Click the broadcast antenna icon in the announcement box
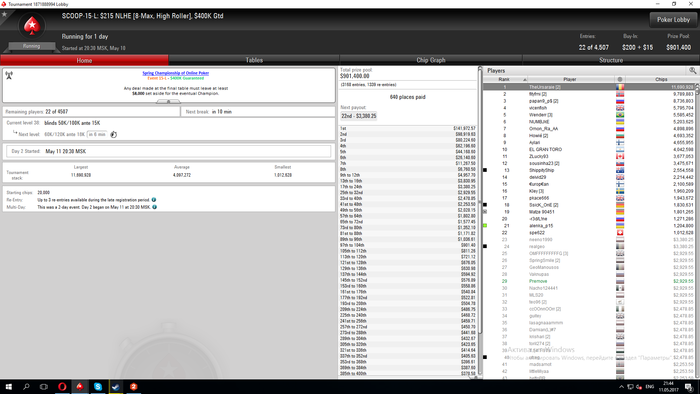Image resolution: width=700 pixels, height=394 pixels. [9, 75]
